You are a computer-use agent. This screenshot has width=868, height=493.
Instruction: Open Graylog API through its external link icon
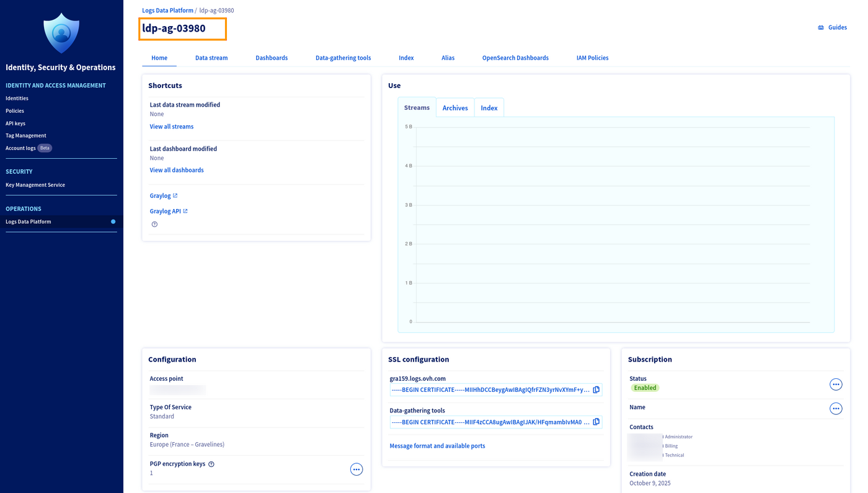[x=184, y=210]
